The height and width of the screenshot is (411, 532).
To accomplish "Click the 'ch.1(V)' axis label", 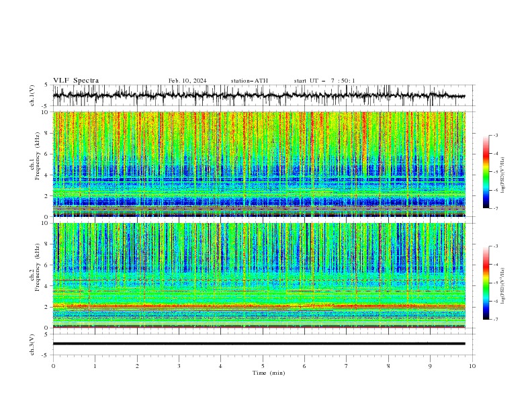I will pyautogui.click(x=32, y=95).
